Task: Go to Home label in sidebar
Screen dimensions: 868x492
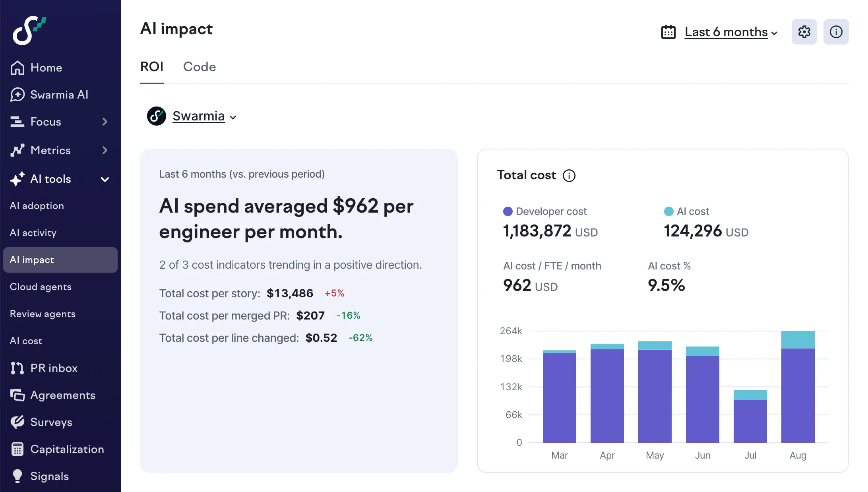Action: pyautogui.click(x=46, y=68)
